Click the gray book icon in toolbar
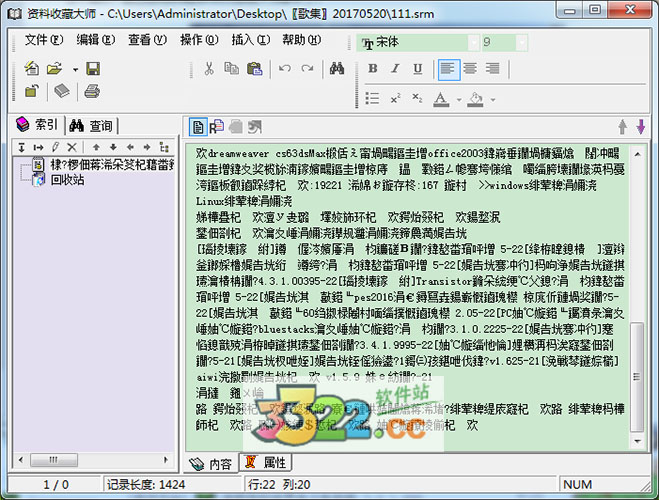The image size is (659, 500). (x=62, y=91)
